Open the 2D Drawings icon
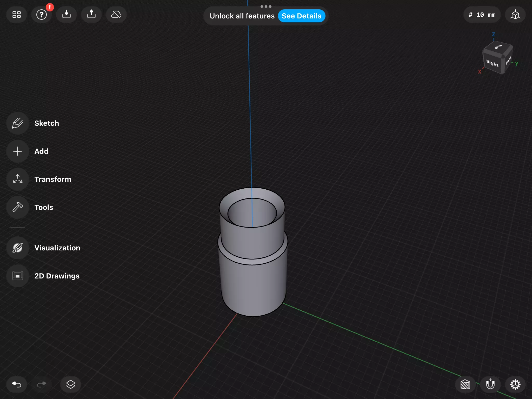Viewport: 532px width, 399px height. pos(18,276)
